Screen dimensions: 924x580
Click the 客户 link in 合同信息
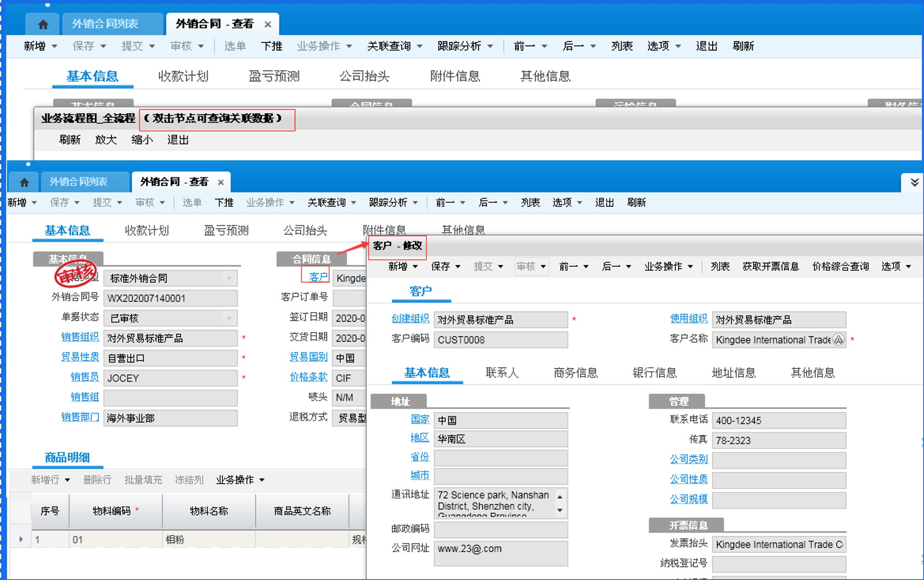click(x=318, y=277)
